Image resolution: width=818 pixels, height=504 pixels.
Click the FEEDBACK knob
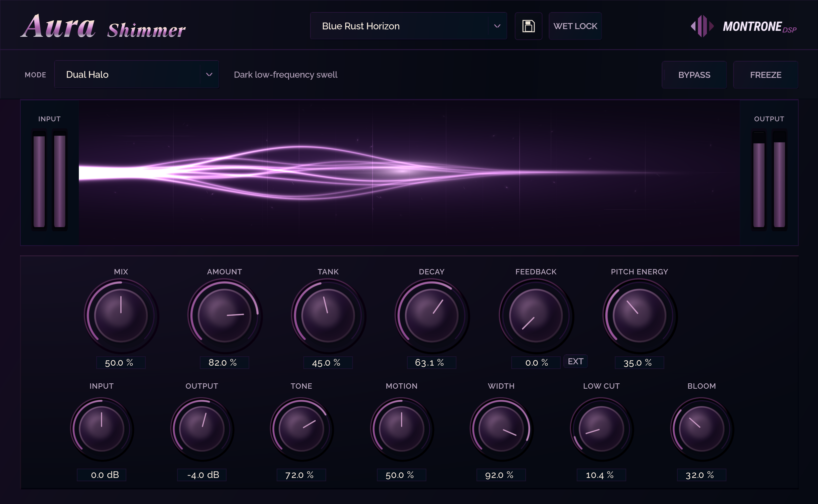[536, 316]
